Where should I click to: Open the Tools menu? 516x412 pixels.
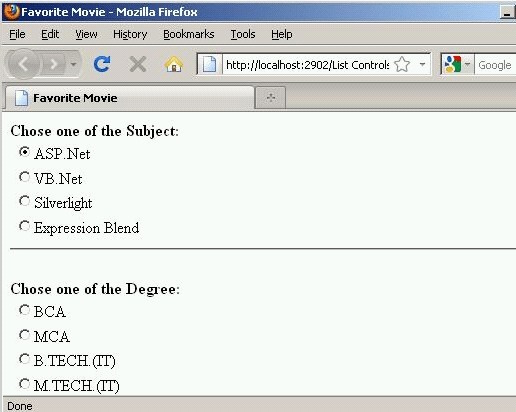pyautogui.click(x=243, y=34)
